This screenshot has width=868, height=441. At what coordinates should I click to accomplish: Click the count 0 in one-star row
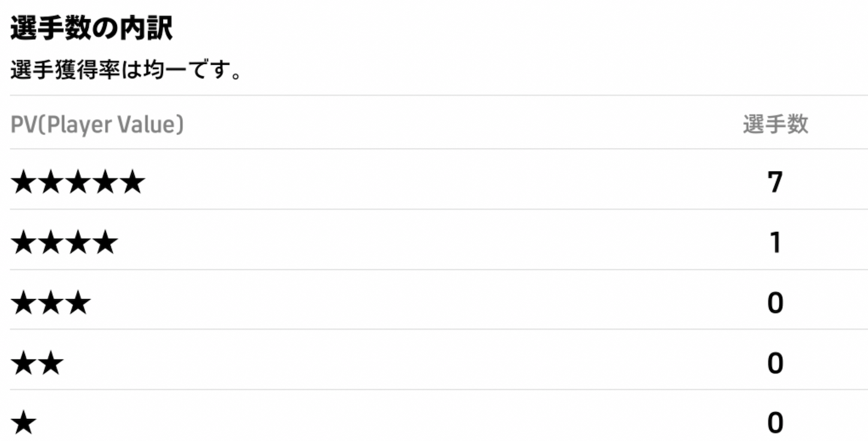point(775,424)
